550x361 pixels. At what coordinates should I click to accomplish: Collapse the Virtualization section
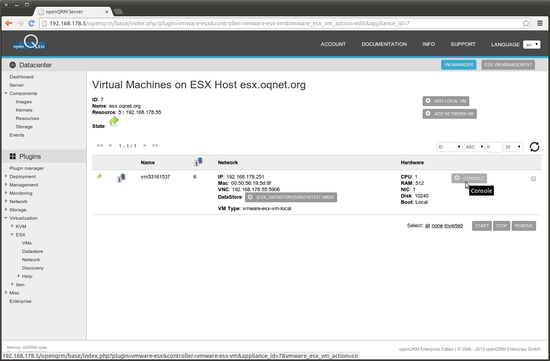(x=6, y=218)
